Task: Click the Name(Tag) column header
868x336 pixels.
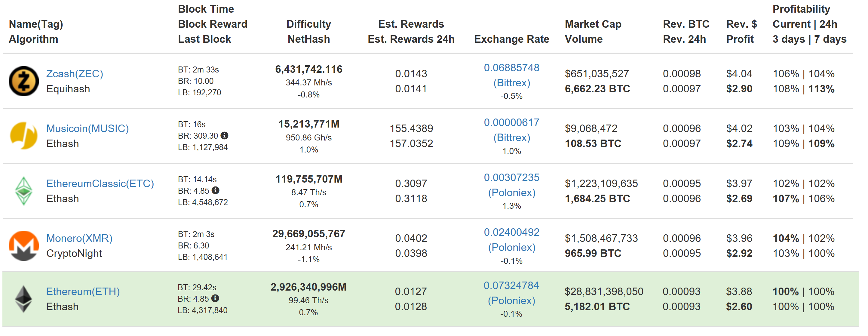Action: [x=36, y=24]
